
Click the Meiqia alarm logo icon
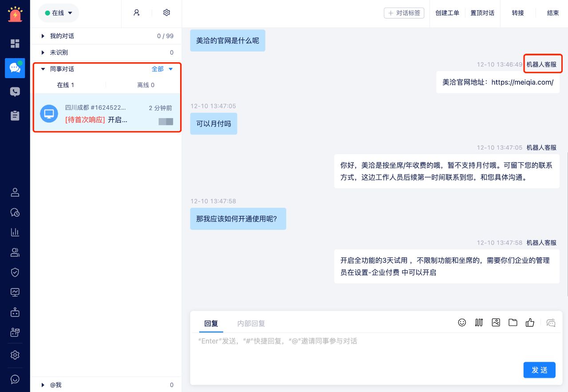(15, 14)
